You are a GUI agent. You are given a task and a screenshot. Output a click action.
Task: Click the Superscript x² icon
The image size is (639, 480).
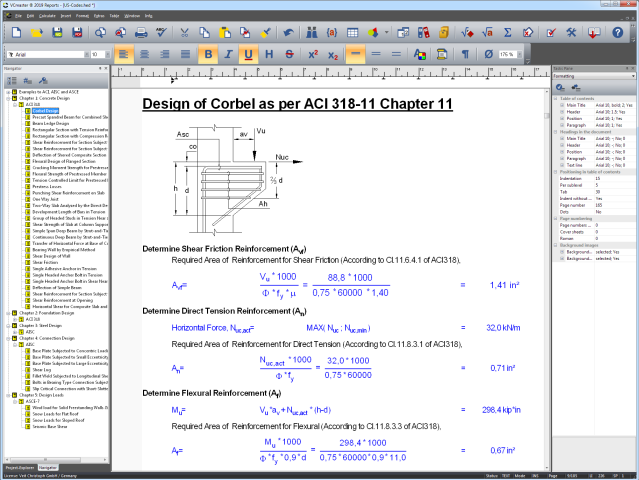pos(312,54)
